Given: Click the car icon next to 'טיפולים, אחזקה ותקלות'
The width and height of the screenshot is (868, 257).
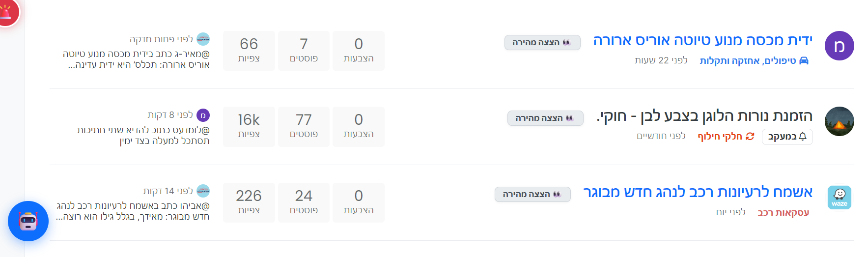Looking at the screenshot, I should click(x=804, y=60).
